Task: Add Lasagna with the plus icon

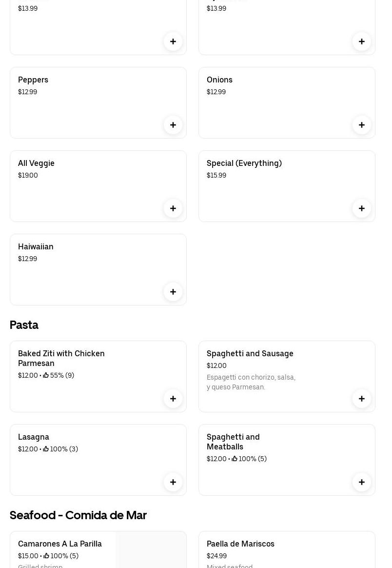Action: click(173, 482)
